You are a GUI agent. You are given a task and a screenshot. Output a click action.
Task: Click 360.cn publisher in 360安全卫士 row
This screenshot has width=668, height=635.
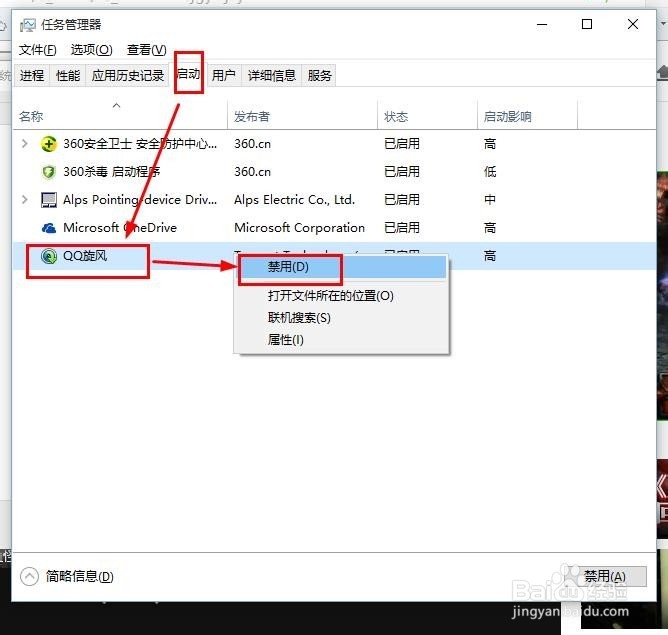pos(252,144)
